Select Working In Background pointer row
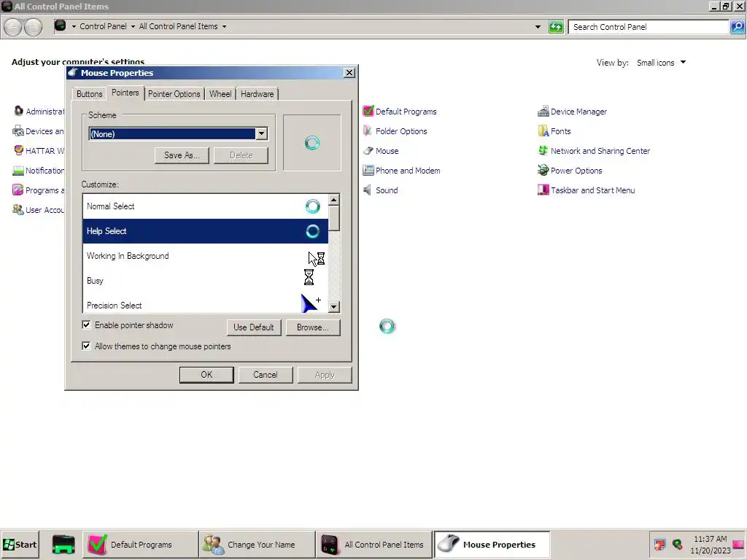 click(205, 256)
